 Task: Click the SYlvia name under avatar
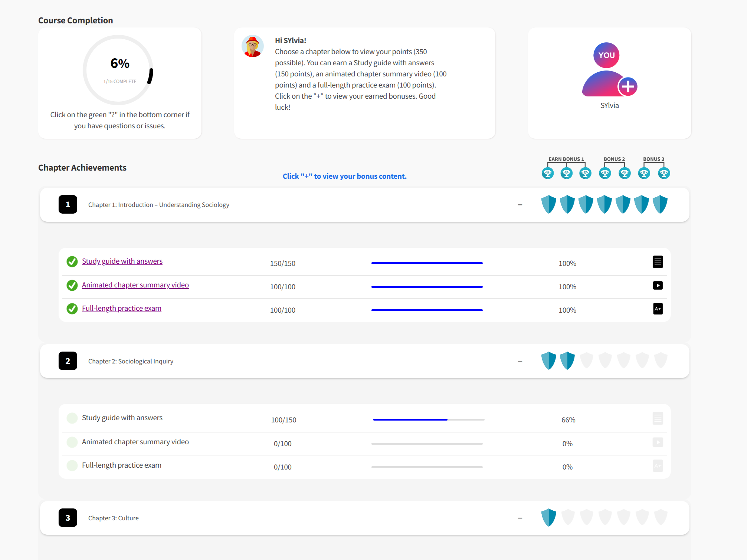point(610,105)
